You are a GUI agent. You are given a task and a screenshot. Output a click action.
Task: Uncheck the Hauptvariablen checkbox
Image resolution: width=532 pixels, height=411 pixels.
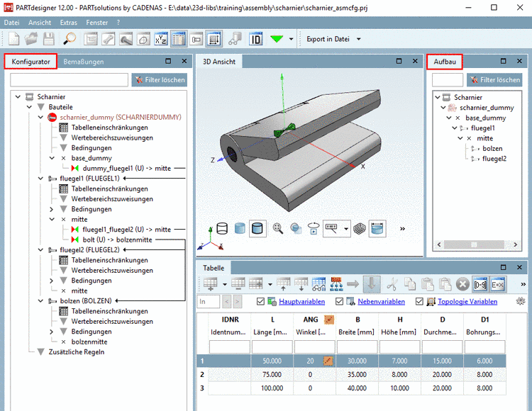pos(260,302)
